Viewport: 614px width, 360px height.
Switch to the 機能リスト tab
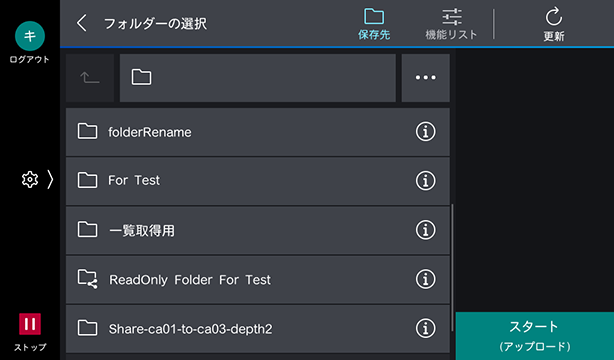451,24
